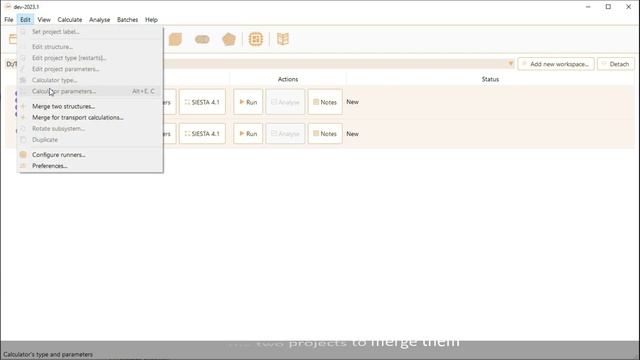This screenshot has height=360, width=640.
Task: Click status bar text Calculator's type and parameters
Action: click(x=48, y=354)
